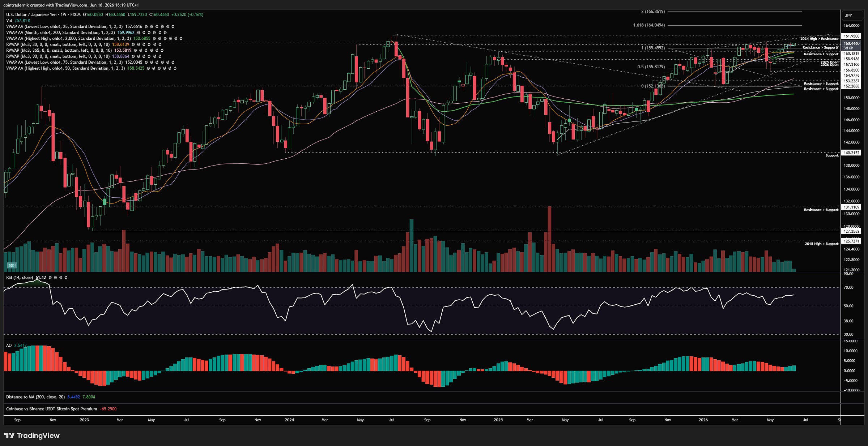Click the 131.1109 price axis label

point(851,207)
